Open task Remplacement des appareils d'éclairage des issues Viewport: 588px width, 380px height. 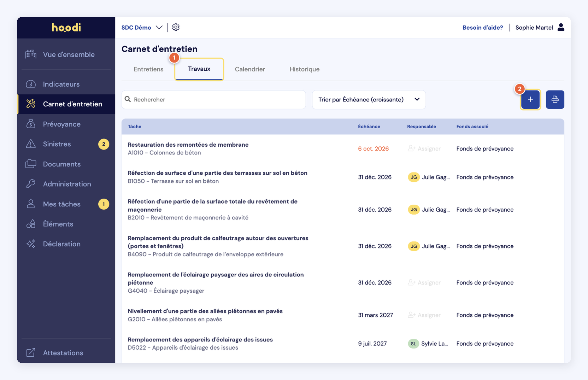pos(200,340)
